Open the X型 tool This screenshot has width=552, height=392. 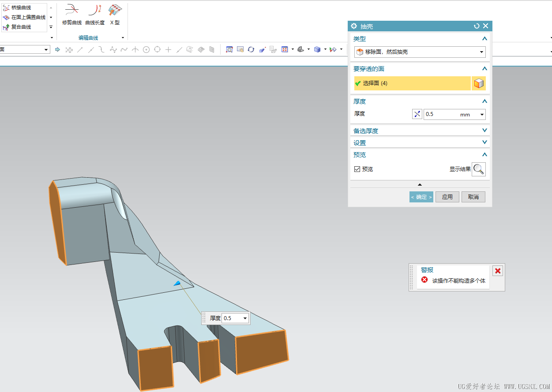click(115, 14)
